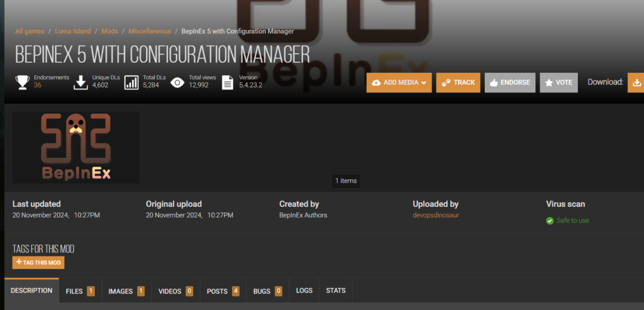Click the Endorsements trophy icon
The image size is (644, 310).
(x=23, y=82)
